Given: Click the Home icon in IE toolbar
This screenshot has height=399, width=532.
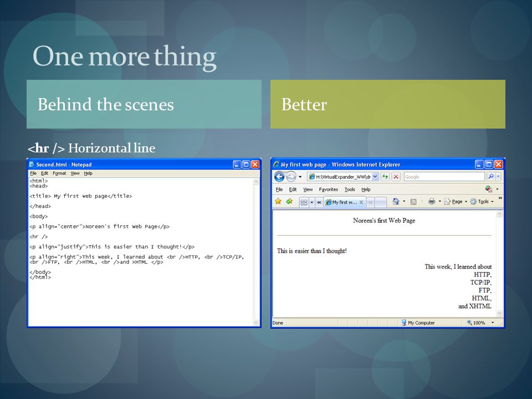Looking at the screenshot, I should pos(396,202).
